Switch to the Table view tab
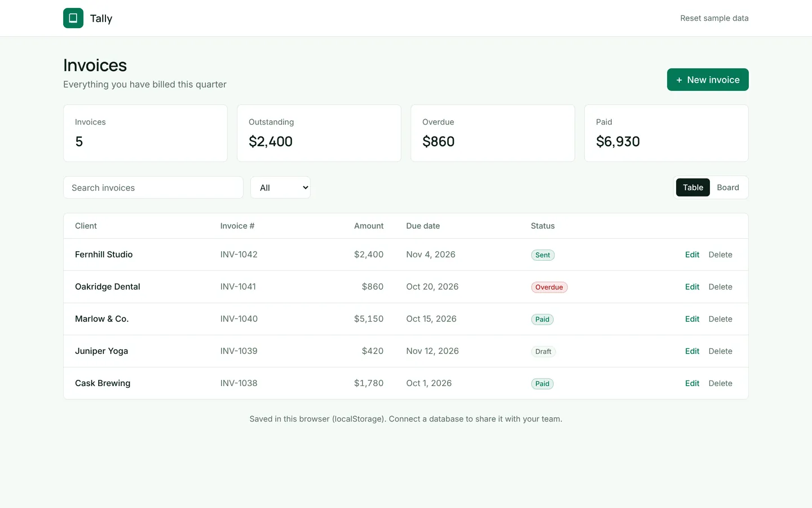Image resolution: width=812 pixels, height=508 pixels. (x=693, y=187)
